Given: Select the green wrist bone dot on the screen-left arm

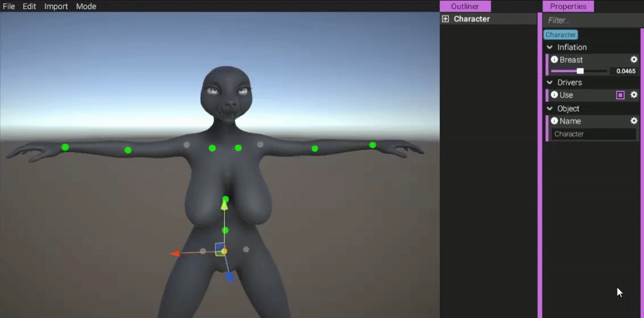Looking at the screenshot, I should 65,147.
